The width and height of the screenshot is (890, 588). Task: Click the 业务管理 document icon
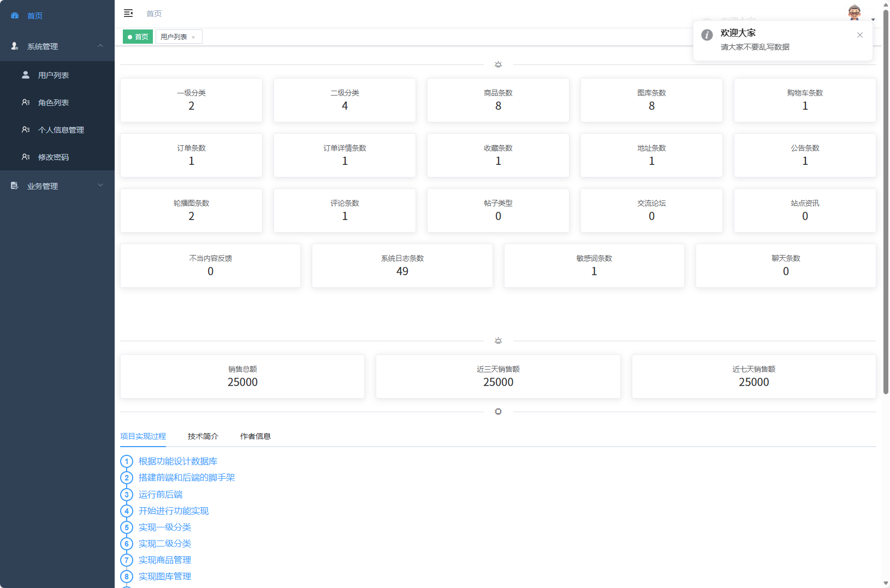[x=15, y=186]
